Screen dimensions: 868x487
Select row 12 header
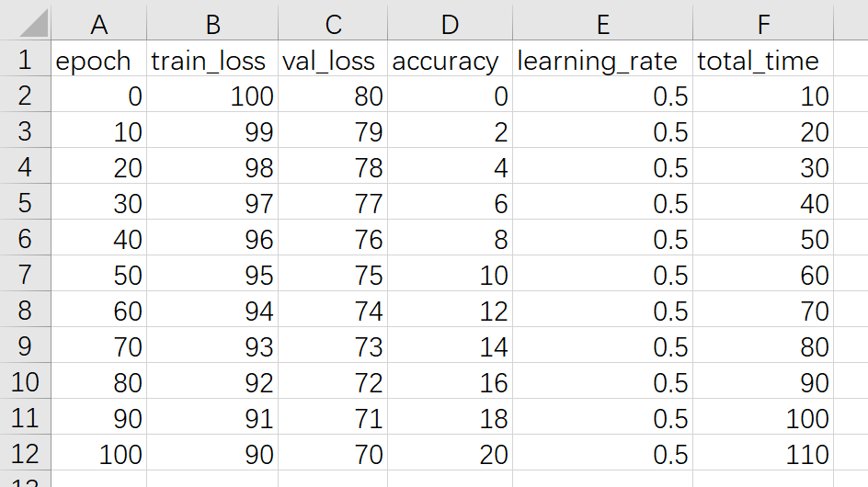(x=25, y=453)
